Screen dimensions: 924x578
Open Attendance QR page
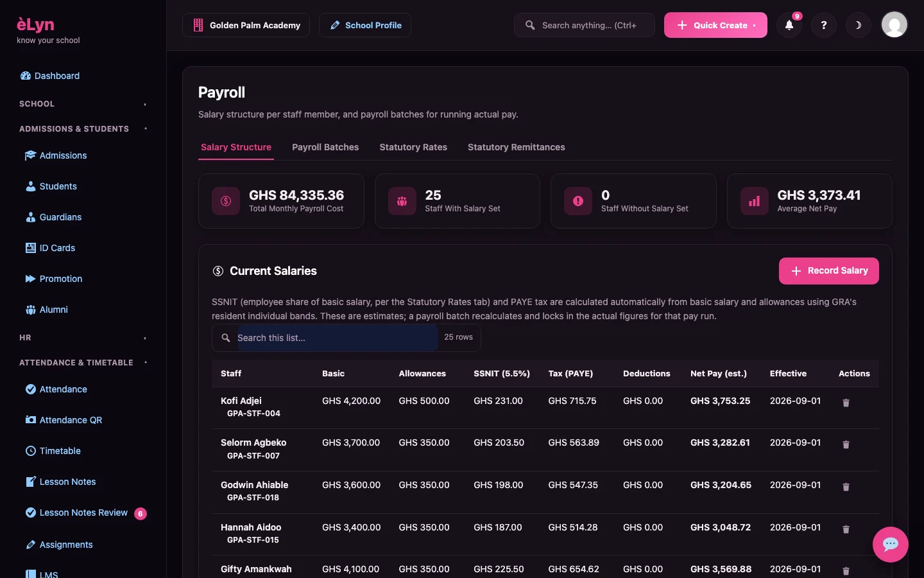click(64, 420)
